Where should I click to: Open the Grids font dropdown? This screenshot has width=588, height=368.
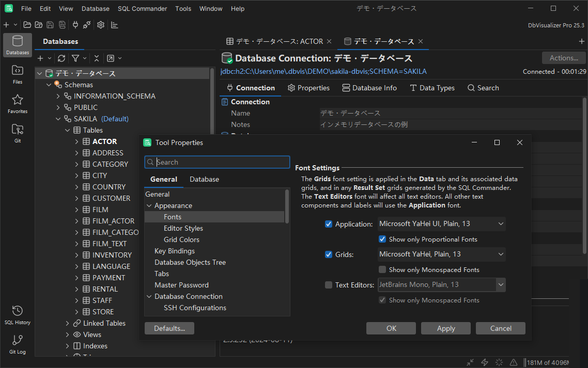pyautogui.click(x=499, y=254)
